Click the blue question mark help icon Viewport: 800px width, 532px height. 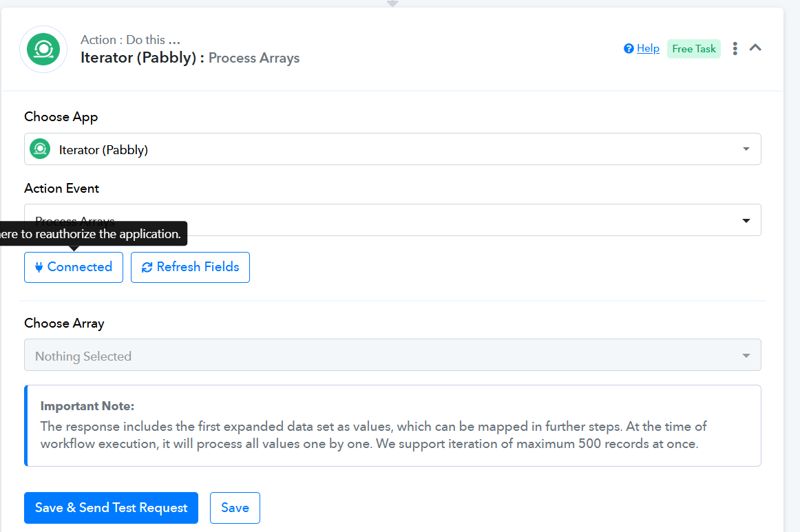(629, 48)
